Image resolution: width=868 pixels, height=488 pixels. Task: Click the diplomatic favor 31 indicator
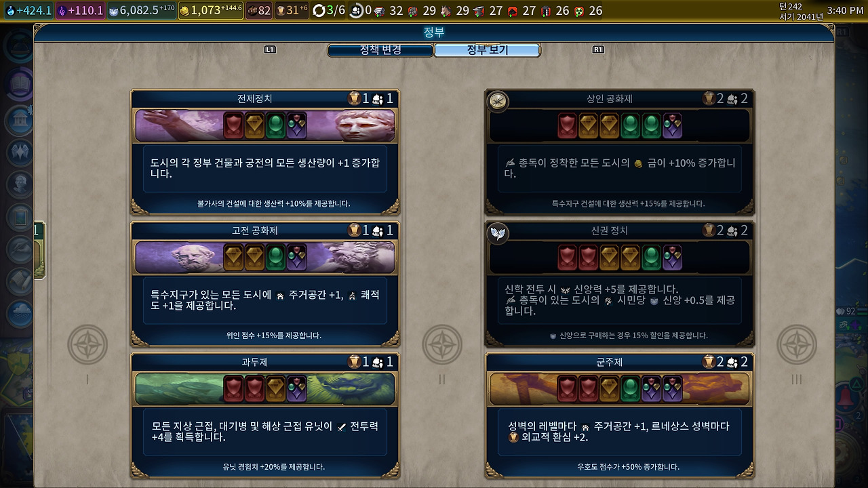[292, 11]
